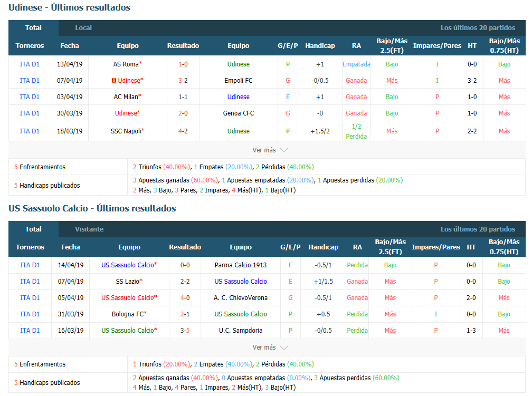Click Empoli FC team name
The height and width of the screenshot is (396, 532).
tap(239, 81)
